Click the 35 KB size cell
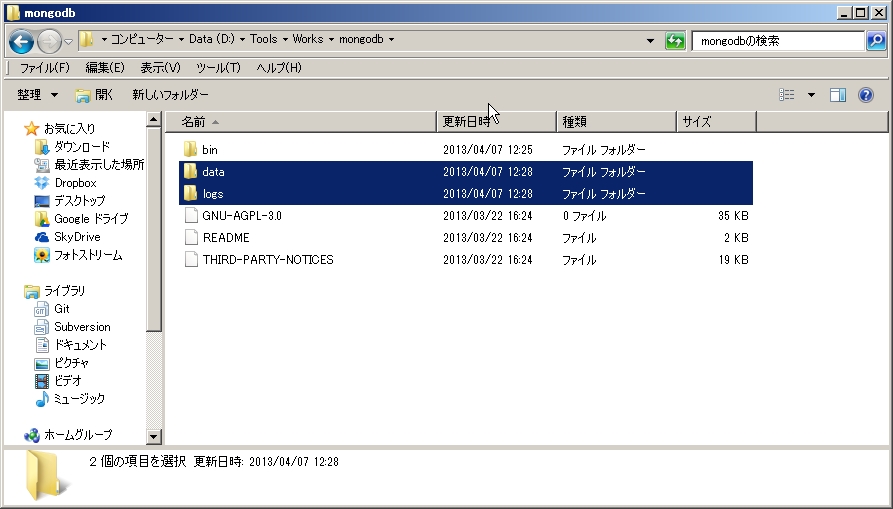Screen dimensions: 893x509 click(x=733, y=216)
